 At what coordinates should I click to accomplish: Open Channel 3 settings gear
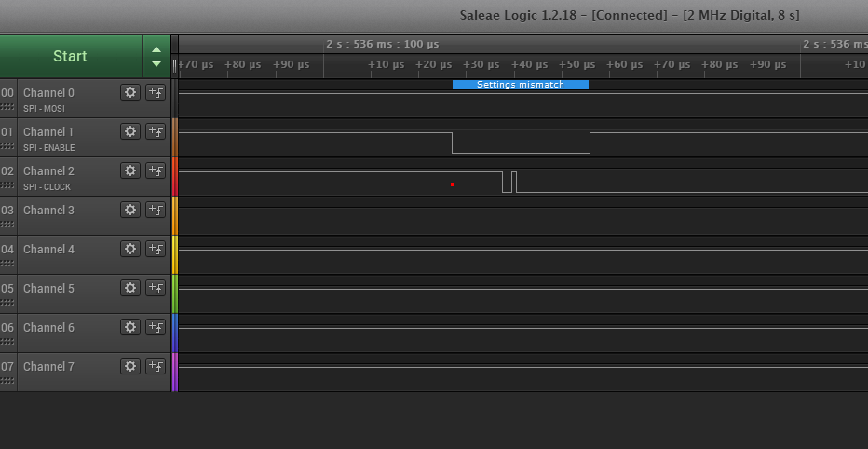click(130, 210)
